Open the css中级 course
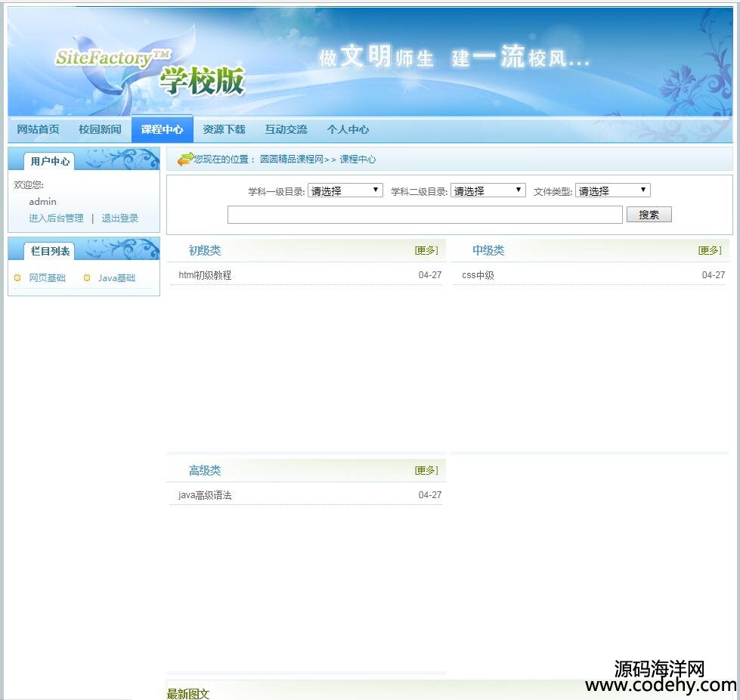The width and height of the screenshot is (740, 700). pyautogui.click(x=478, y=275)
